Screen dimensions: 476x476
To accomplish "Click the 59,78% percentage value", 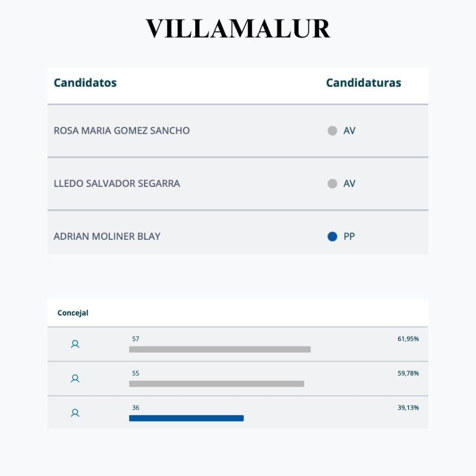I will 408,373.
